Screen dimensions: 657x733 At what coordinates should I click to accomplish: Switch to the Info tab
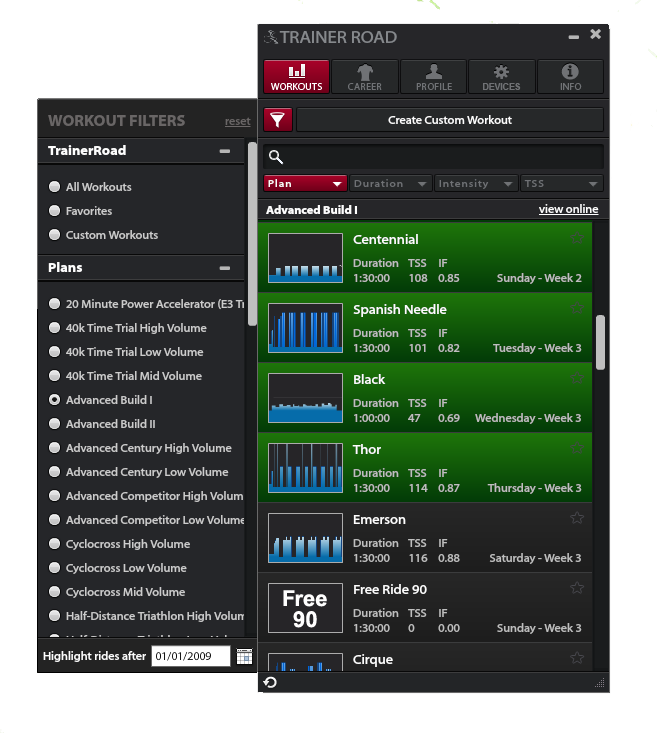pos(570,77)
